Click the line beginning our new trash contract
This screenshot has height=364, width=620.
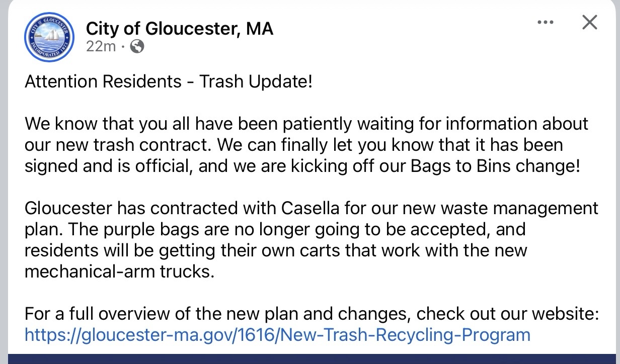(x=293, y=145)
